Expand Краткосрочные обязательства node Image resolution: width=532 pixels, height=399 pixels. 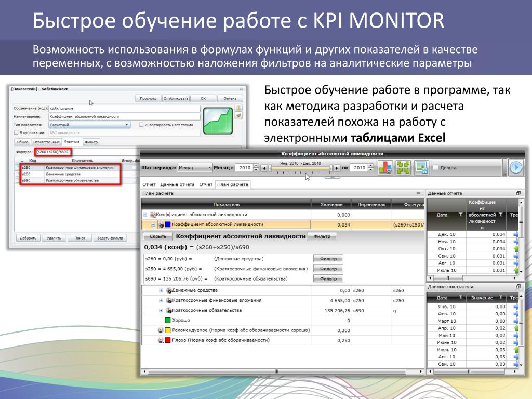pos(161,310)
